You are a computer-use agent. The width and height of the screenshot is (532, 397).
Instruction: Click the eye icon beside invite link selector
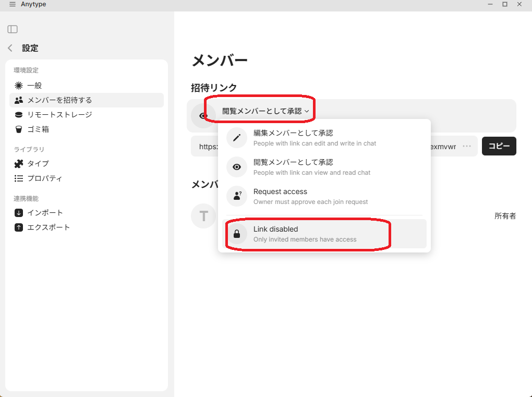tap(203, 116)
